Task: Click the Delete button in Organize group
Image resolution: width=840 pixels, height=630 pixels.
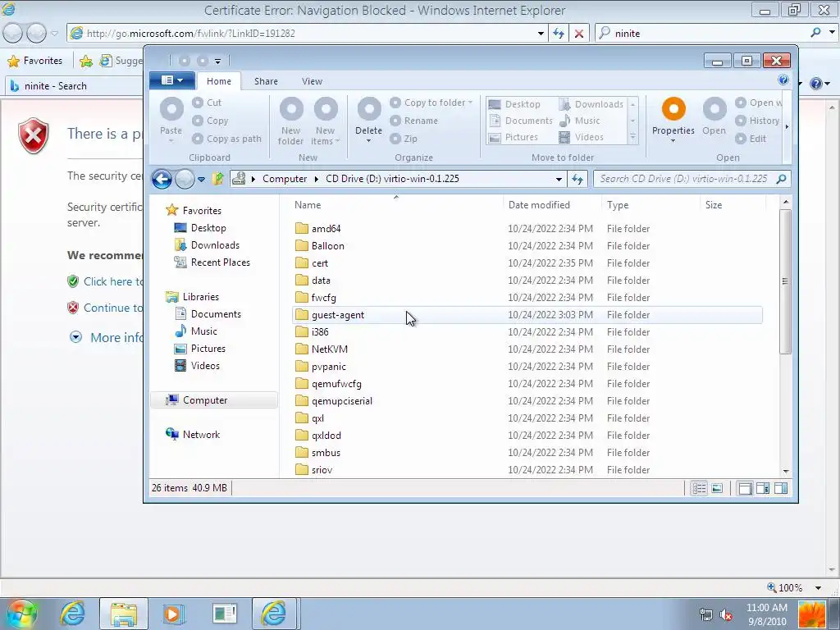Action: click(368, 120)
